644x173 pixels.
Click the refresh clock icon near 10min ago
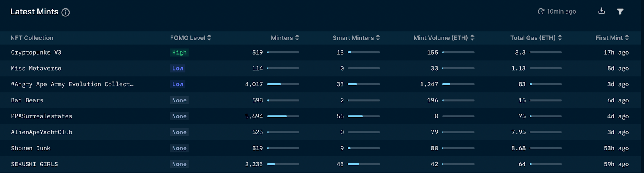click(x=541, y=12)
